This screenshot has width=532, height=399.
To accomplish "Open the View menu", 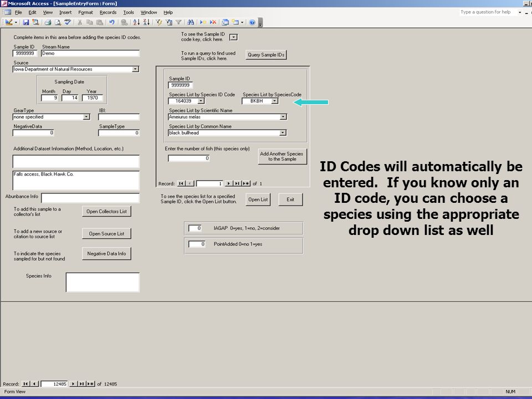I will point(48,12).
